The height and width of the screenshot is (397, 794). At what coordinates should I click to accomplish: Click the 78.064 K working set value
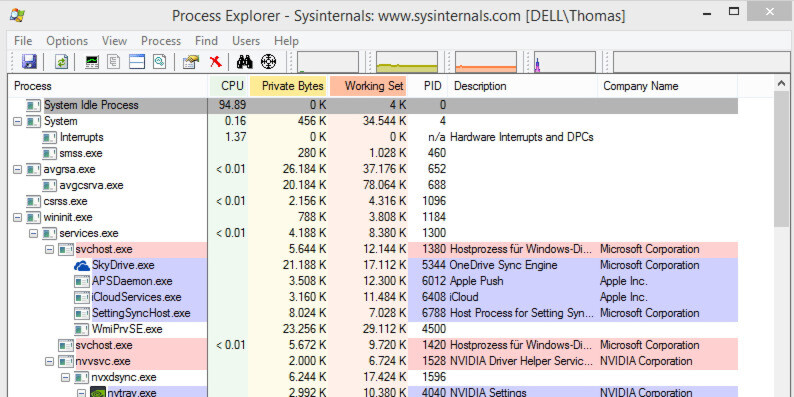point(385,185)
